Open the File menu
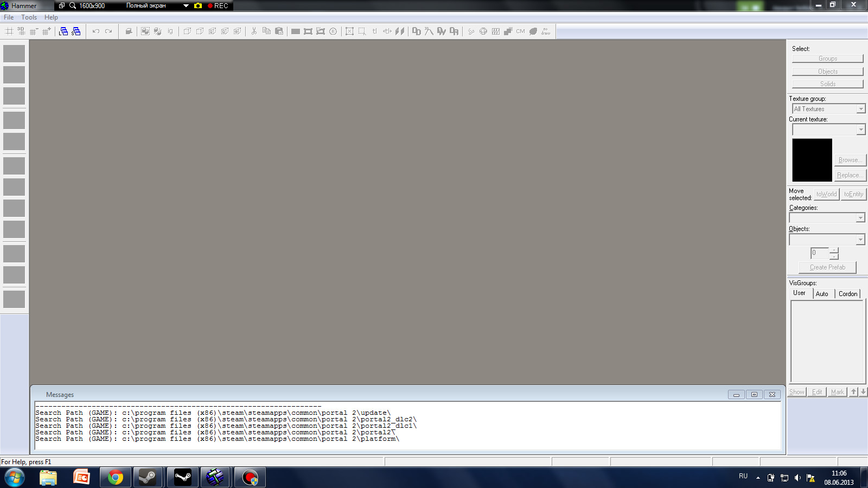This screenshot has height=488, width=868. point(9,17)
